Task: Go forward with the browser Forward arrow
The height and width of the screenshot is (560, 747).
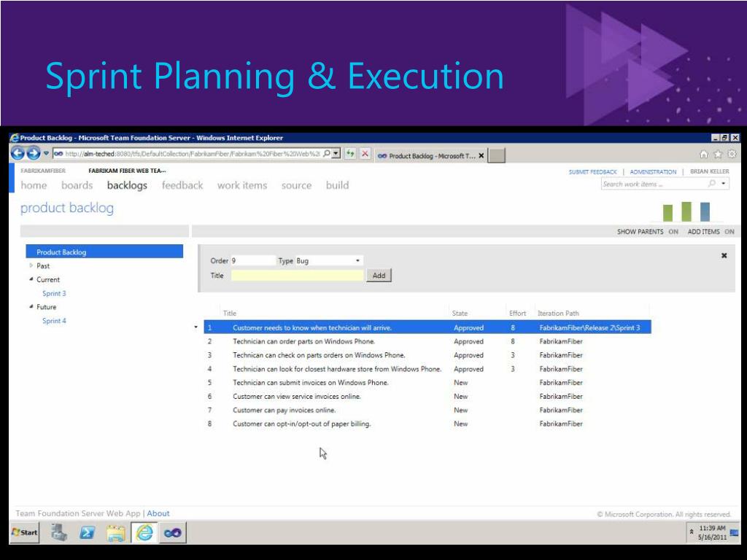Action: [34, 153]
